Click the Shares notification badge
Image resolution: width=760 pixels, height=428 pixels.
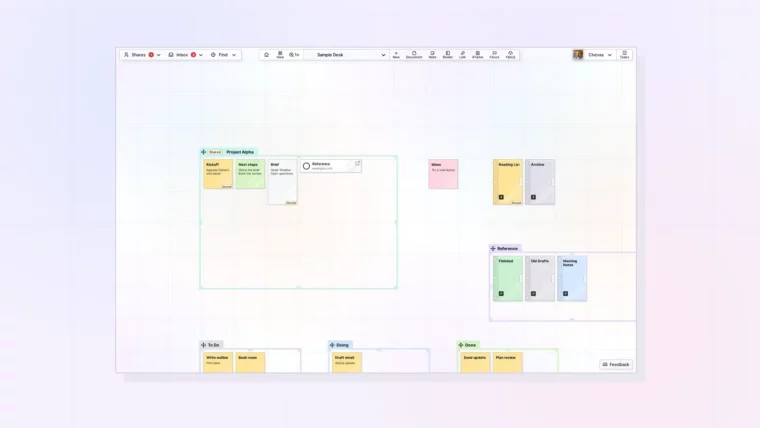(x=151, y=55)
